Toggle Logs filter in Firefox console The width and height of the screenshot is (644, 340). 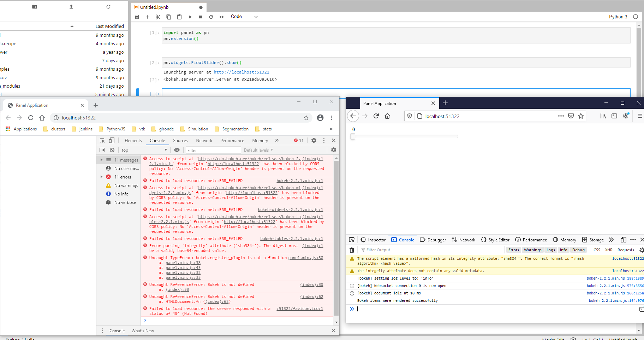[551, 250]
